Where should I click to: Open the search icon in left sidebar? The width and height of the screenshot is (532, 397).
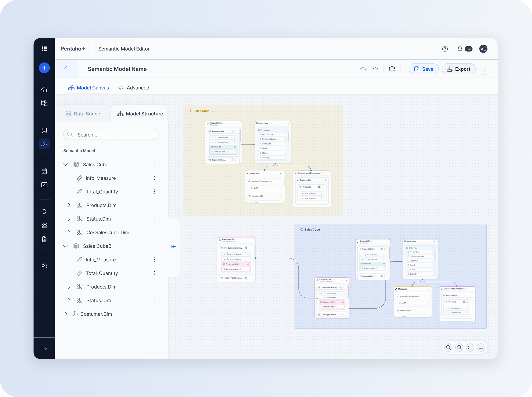point(44,212)
